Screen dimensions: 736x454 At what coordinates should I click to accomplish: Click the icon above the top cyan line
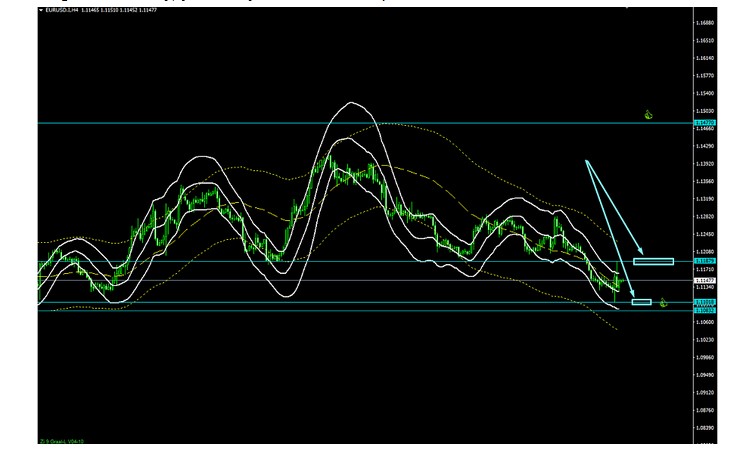pos(648,114)
